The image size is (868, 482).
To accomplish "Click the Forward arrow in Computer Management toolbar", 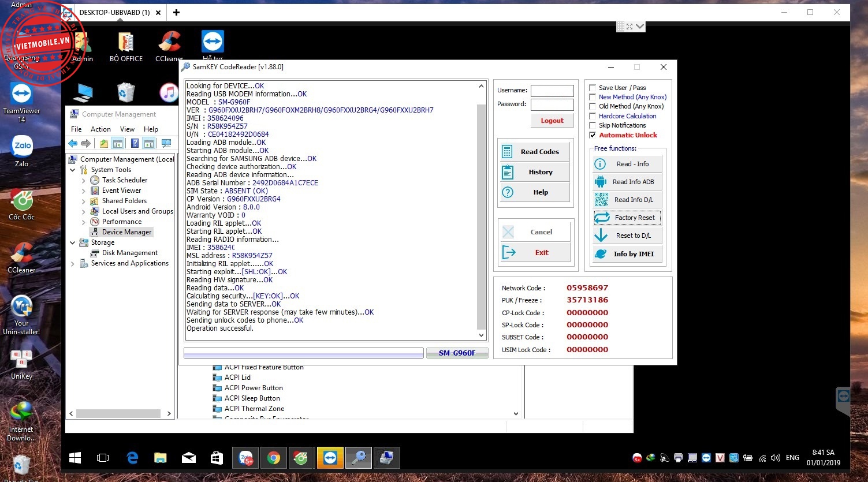I will point(85,143).
